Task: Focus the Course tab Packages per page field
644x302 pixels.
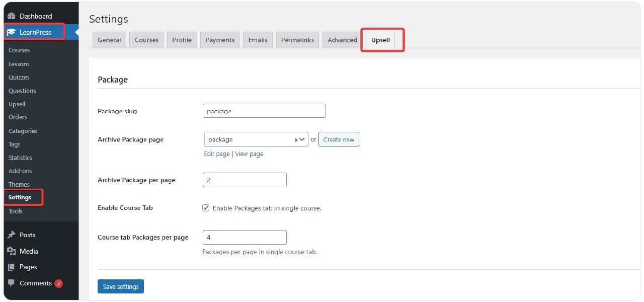Action: (x=245, y=237)
